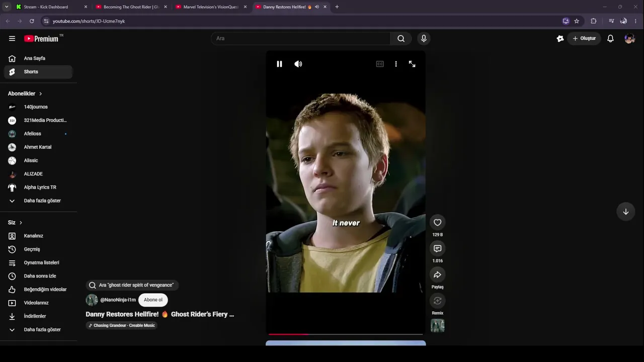Go back in browser history
The image size is (644, 362).
point(8,21)
